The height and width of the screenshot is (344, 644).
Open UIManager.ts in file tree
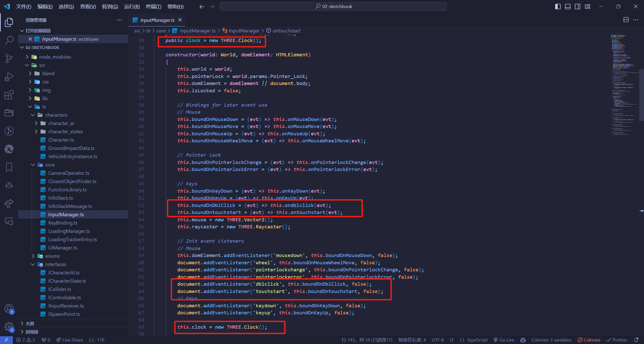(x=73, y=248)
